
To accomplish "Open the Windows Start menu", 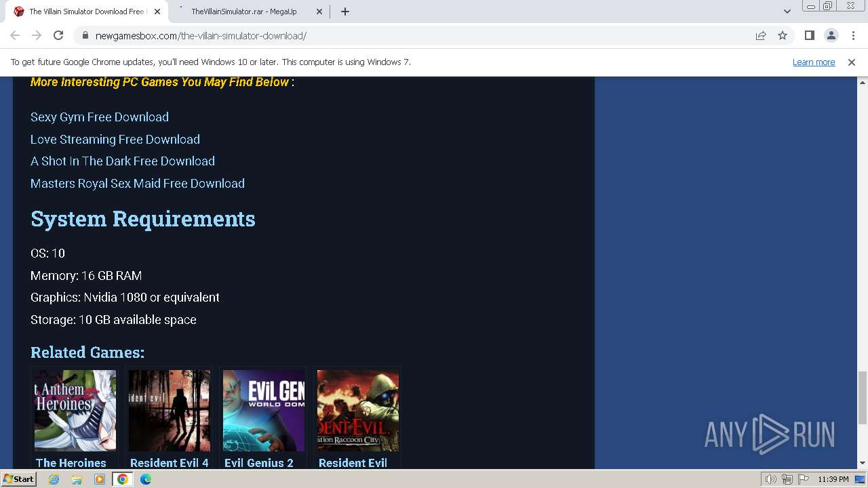I will point(18,479).
